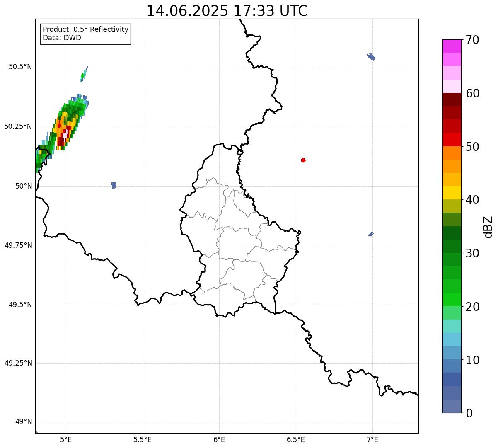Click the bright green colorbar swatch above 20
Viewport: 498px width, 448px height.
[x=452, y=300]
